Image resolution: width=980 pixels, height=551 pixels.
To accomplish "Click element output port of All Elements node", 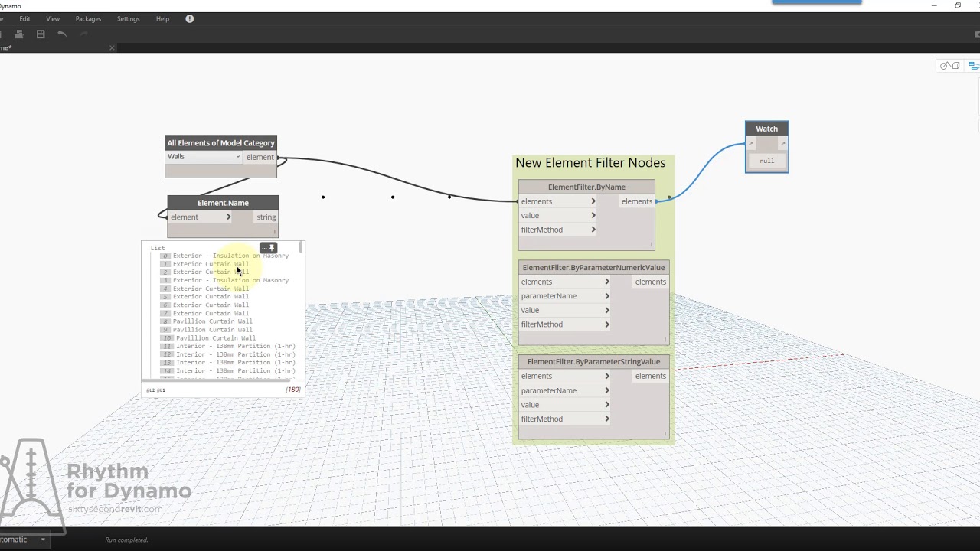I will pyautogui.click(x=260, y=157).
